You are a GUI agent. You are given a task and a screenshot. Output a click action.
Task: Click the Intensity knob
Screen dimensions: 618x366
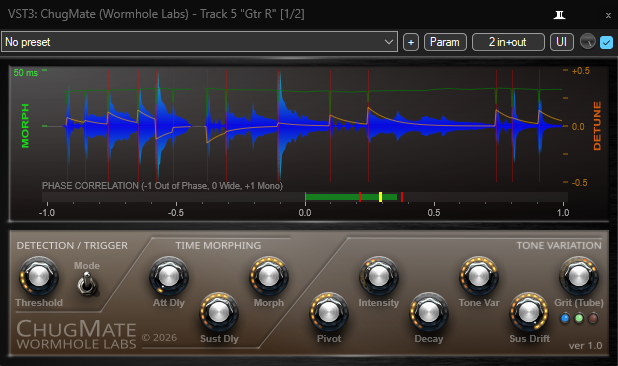[x=378, y=276]
